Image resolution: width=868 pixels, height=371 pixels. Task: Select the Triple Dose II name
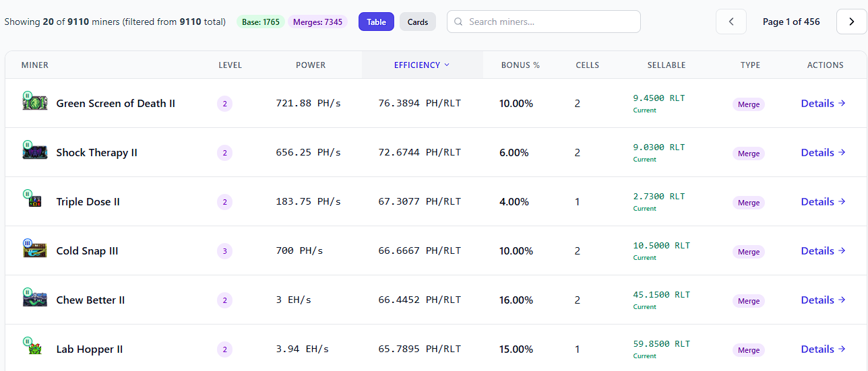88,201
